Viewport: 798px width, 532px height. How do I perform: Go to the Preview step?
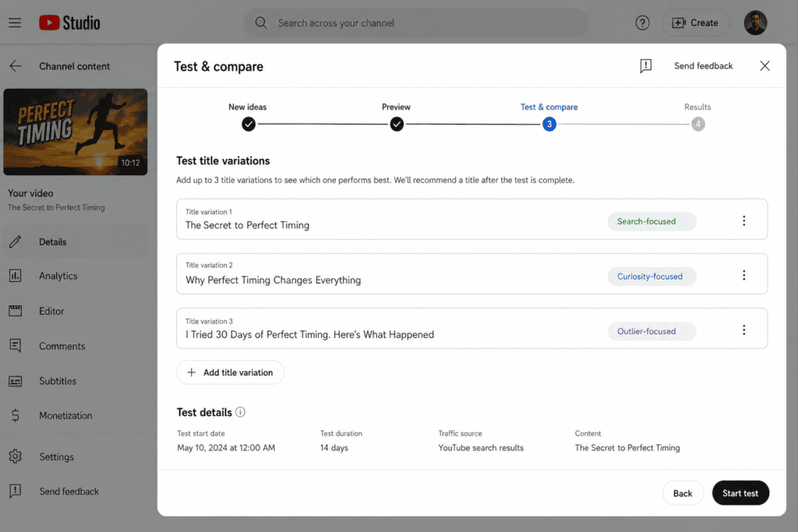point(397,124)
